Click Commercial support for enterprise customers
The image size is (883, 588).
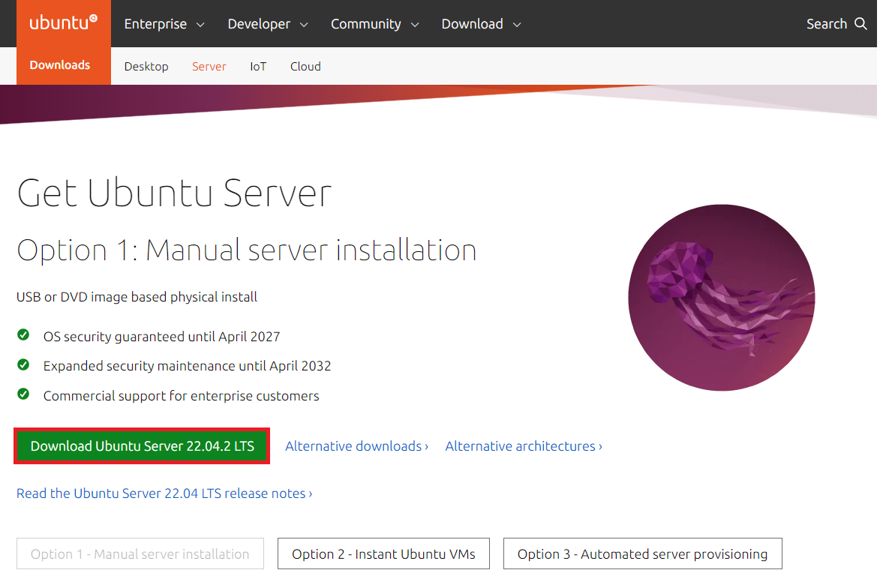point(182,395)
